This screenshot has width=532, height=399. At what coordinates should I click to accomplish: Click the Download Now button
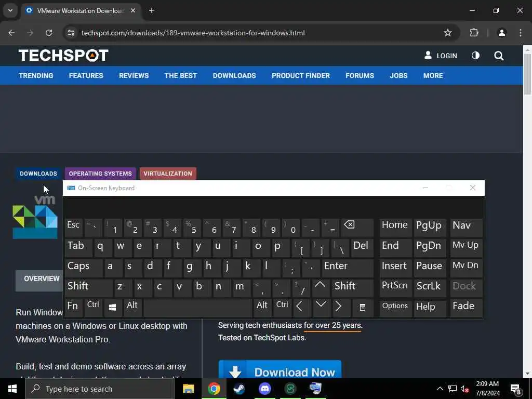[280, 370]
